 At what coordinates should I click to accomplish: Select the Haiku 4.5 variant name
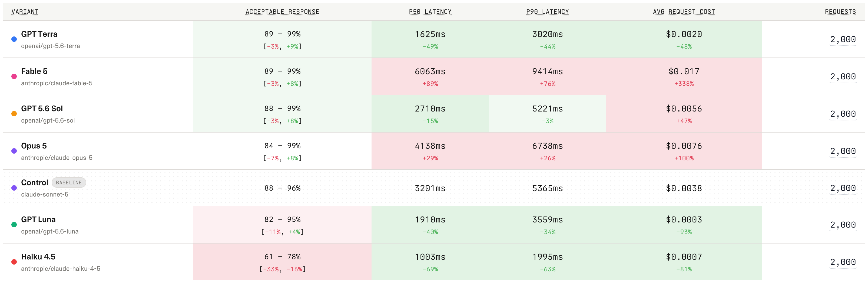tap(38, 257)
